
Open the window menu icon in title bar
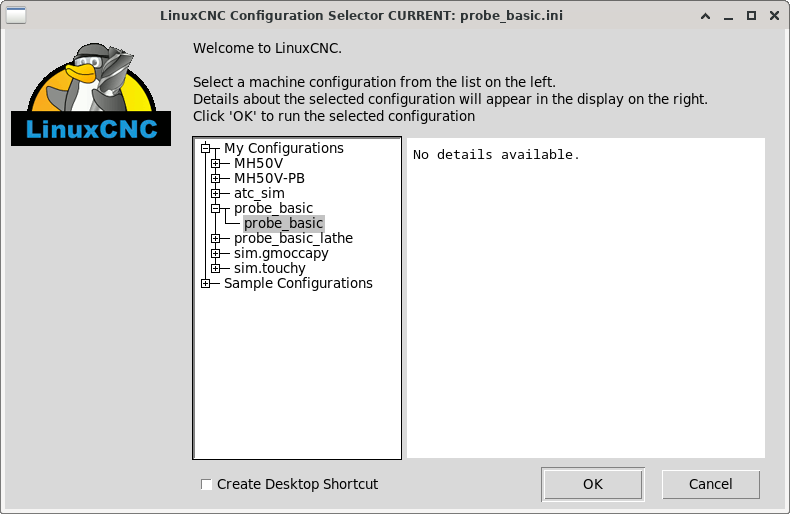(x=16, y=16)
